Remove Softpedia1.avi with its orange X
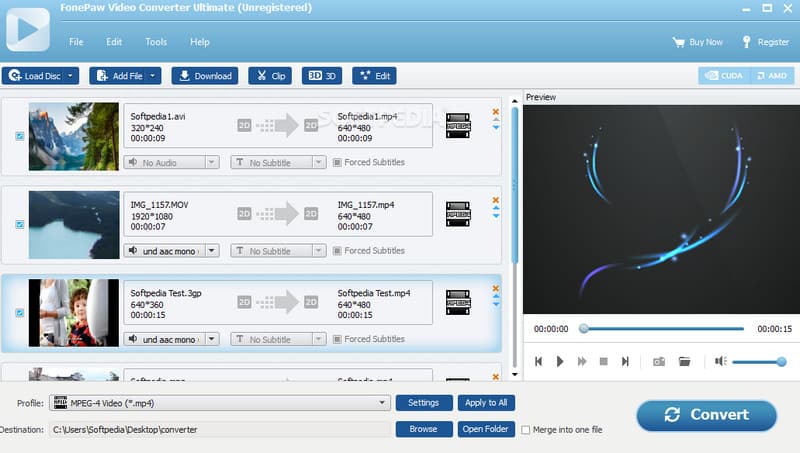Viewport: 800px width, 453px height. [x=495, y=112]
